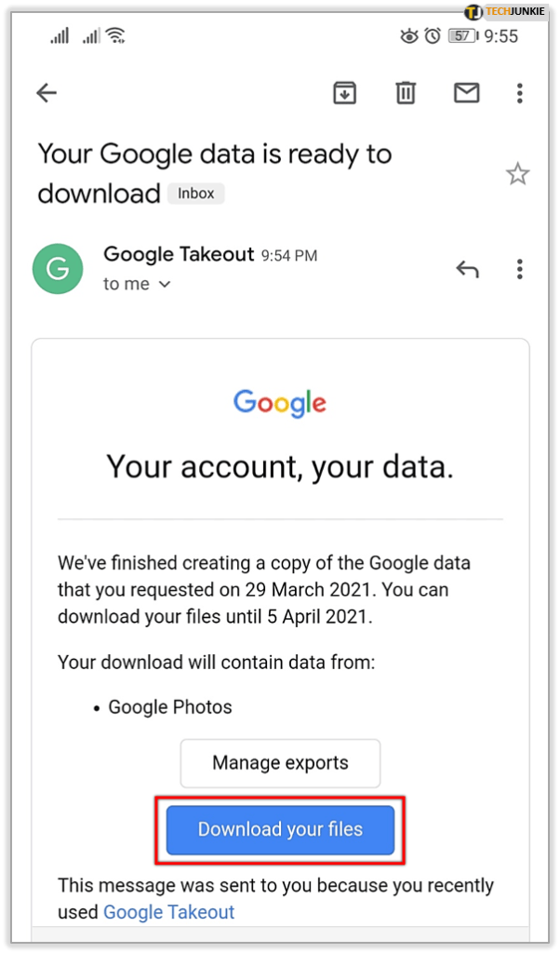Mark email as unread via envelope icon
The height and width of the screenshot is (953, 560).
click(465, 92)
